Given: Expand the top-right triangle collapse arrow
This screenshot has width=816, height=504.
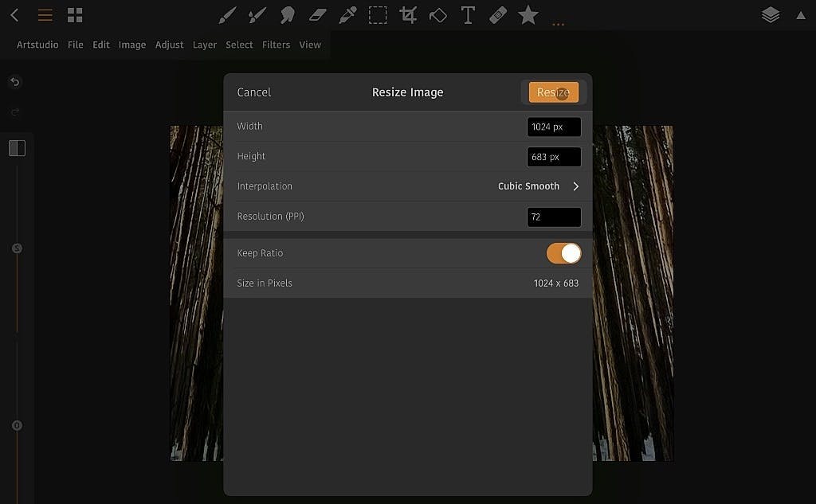Looking at the screenshot, I should [x=801, y=15].
